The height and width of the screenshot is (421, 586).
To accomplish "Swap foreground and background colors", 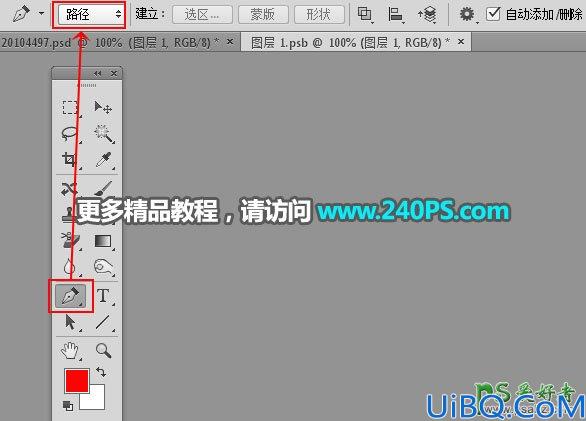I will pyautogui.click(x=101, y=372).
